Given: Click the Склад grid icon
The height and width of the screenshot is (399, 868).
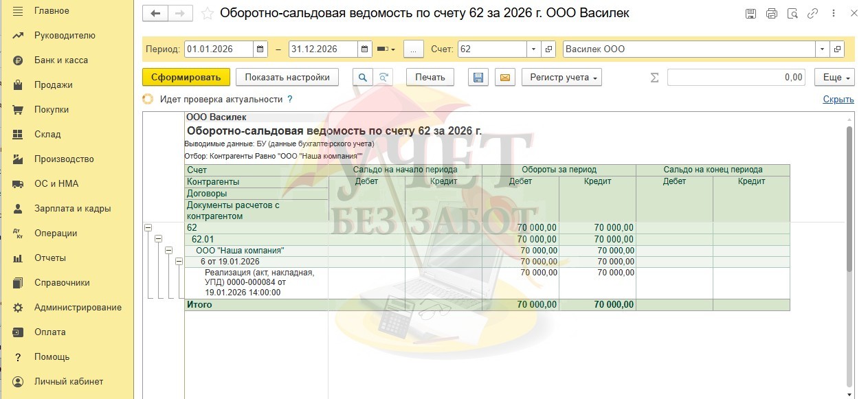Looking at the screenshot, I should pos(18,135).
